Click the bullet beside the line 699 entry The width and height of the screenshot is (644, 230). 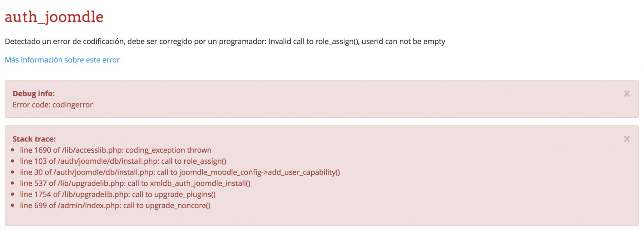[15, 206]
